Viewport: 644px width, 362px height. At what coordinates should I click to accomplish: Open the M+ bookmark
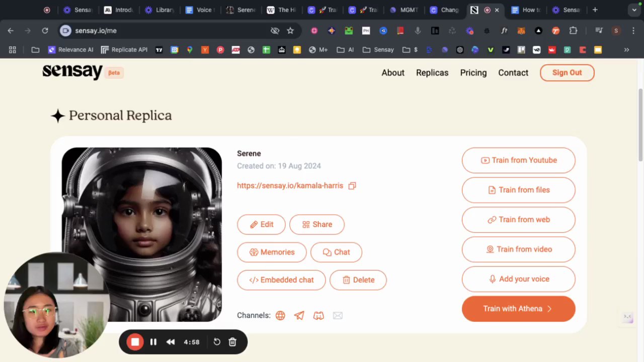318,50
